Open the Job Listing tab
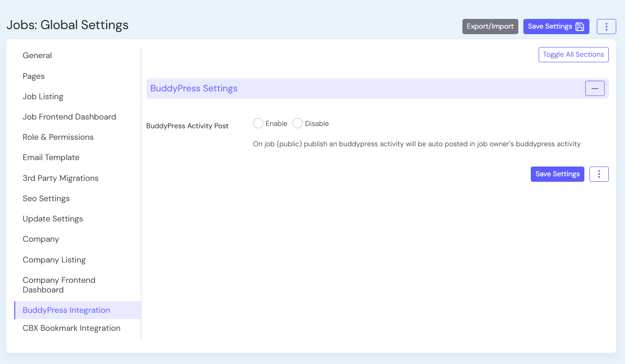This screenshot has width=625, height=364. click(43, 96)
